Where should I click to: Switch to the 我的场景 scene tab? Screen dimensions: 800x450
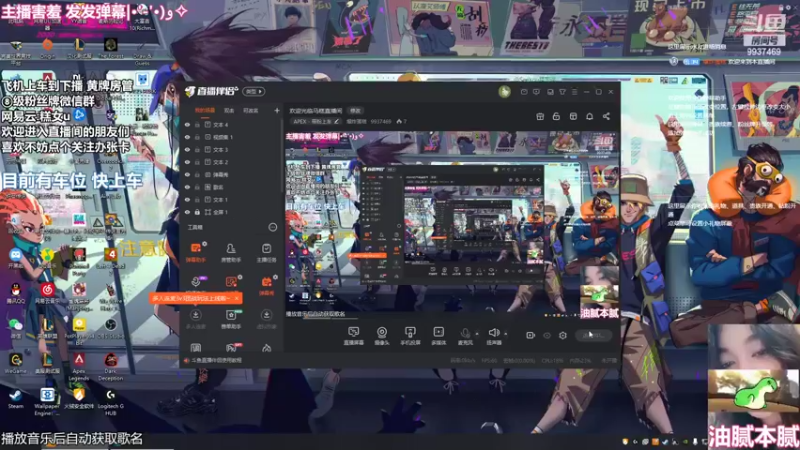[x=204, y=110]
